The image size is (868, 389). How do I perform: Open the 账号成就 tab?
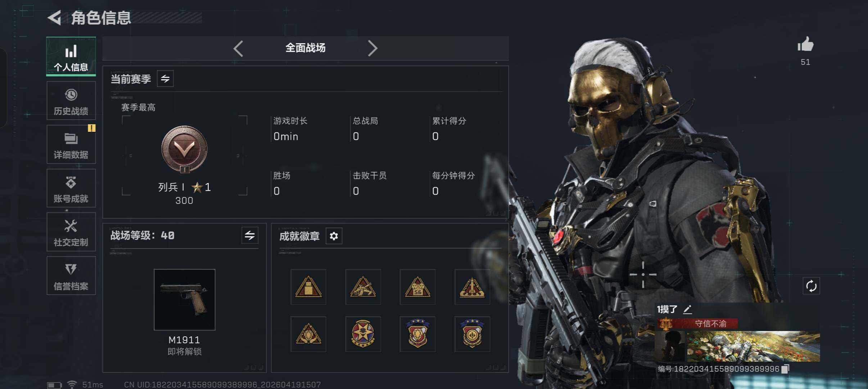pyautogui.click(x=71, y=188)
